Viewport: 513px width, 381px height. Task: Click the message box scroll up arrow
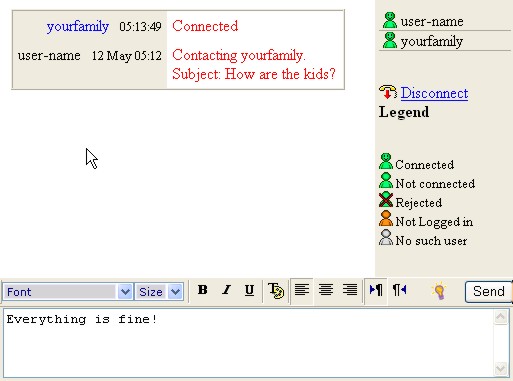click(501, 317)
